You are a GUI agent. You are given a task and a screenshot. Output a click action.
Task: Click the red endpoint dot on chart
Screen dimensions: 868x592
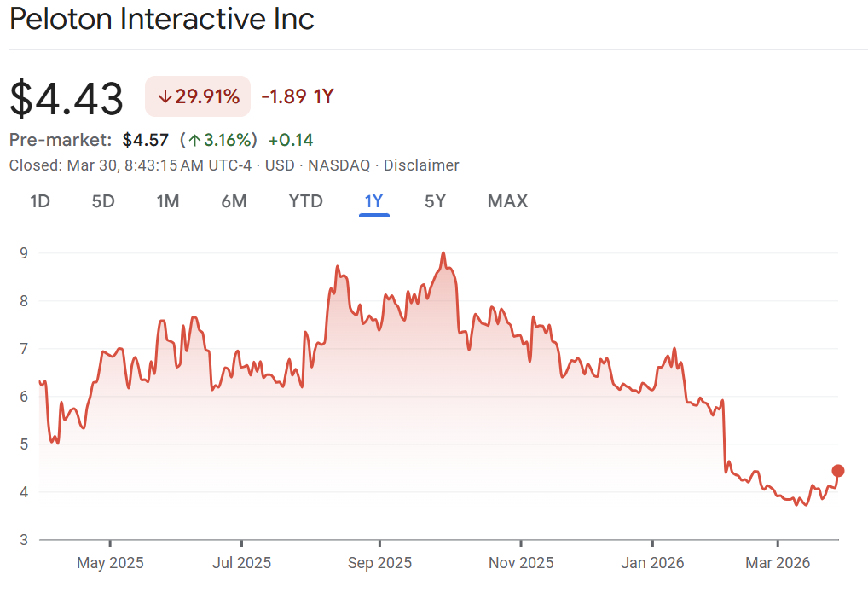838,471
